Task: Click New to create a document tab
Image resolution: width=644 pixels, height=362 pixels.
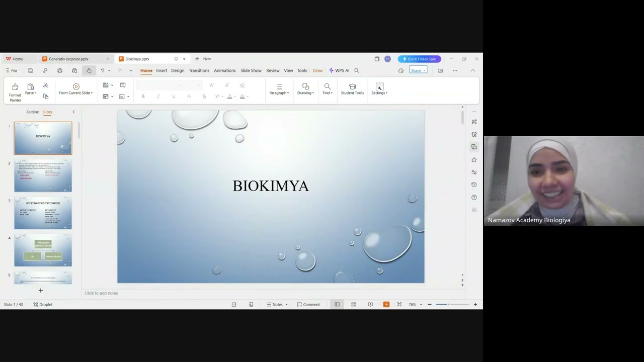Action: (203, 59)
